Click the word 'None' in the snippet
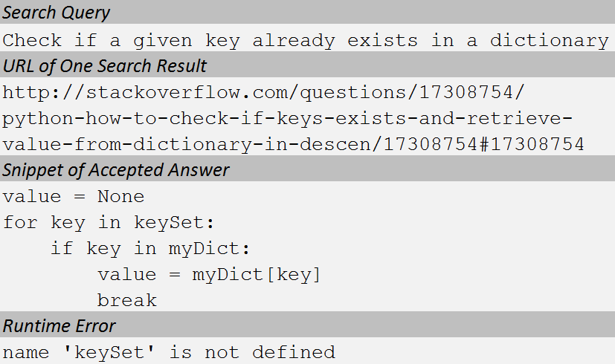 (x=120, y=196)
